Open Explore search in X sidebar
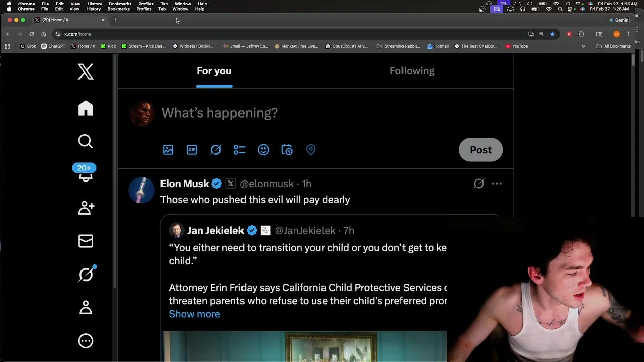The width and height of the screenshot is (644, 362). (x=86, y=141)
